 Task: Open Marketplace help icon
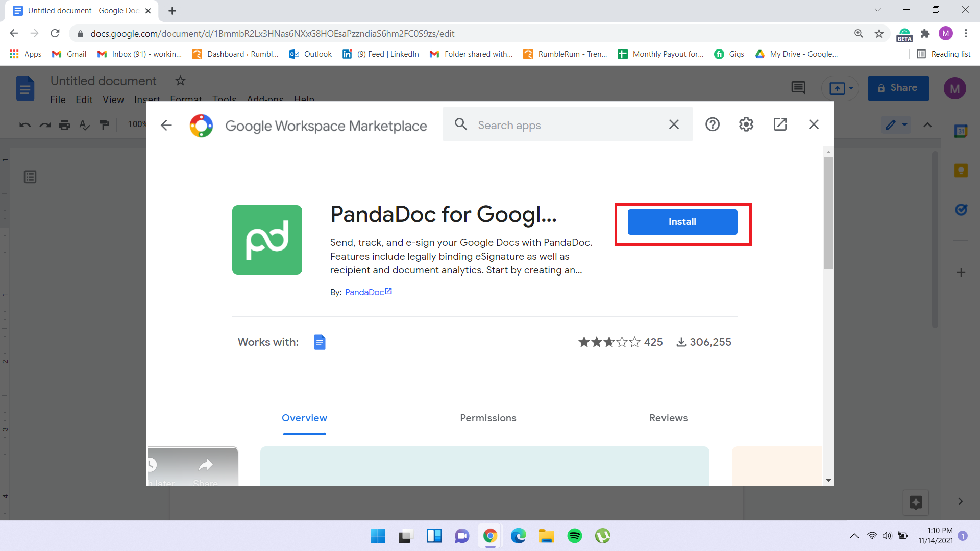(x=712, y=124)
